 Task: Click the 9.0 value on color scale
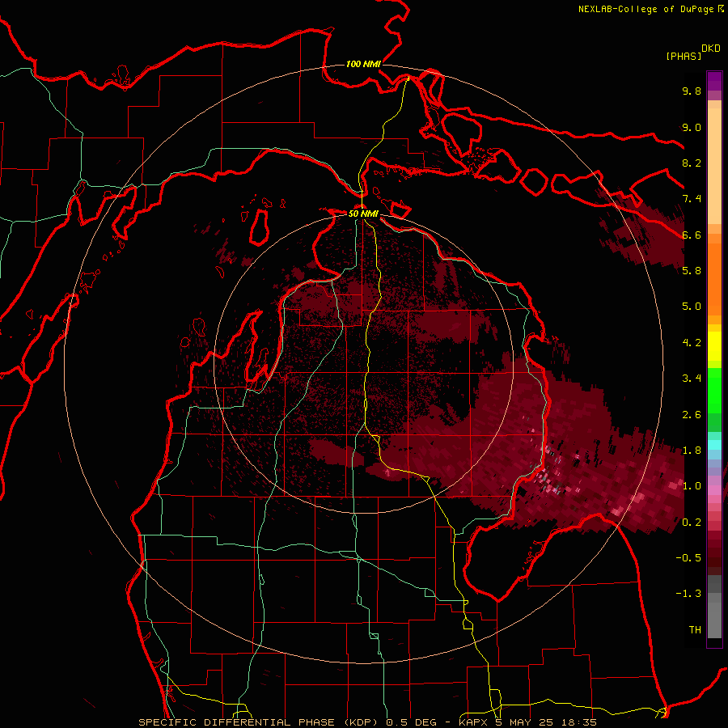(x=692, y=127)
